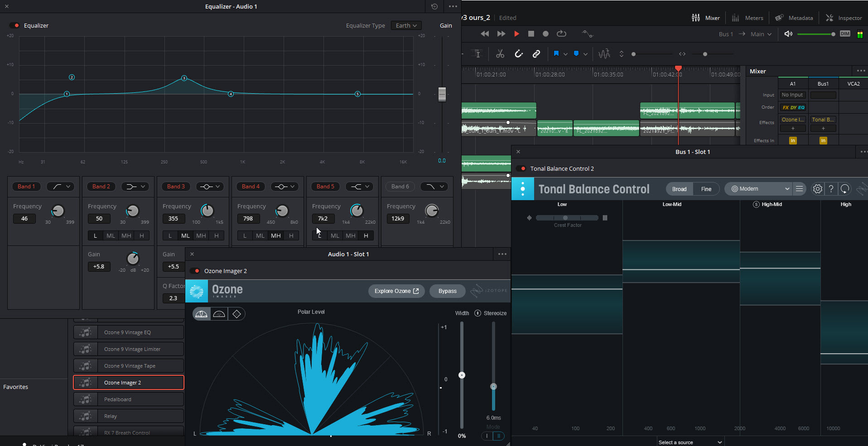Switch to the Fine tab
The height and width of the screenshot is (446, 868).
click(x=706, y=189)
